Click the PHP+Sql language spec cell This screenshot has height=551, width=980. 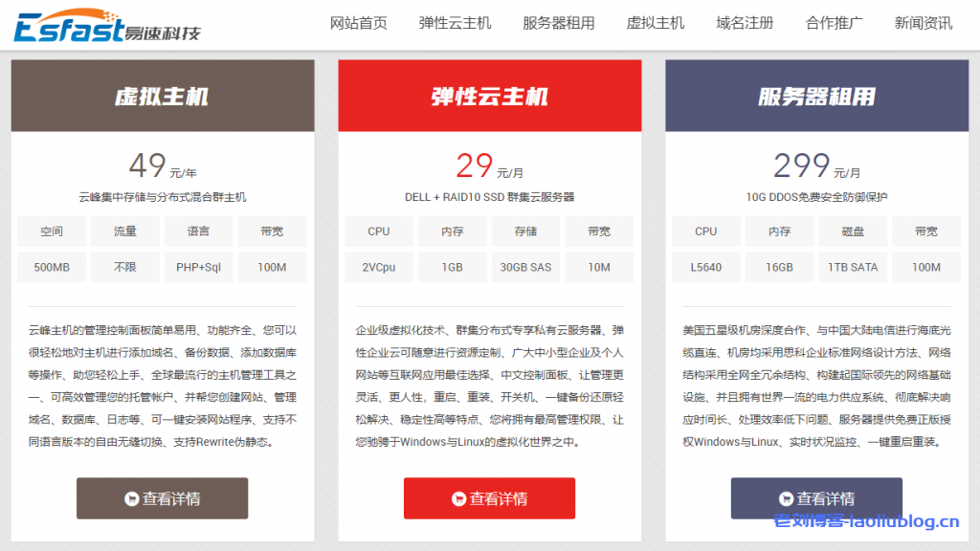tap(198, 267)
